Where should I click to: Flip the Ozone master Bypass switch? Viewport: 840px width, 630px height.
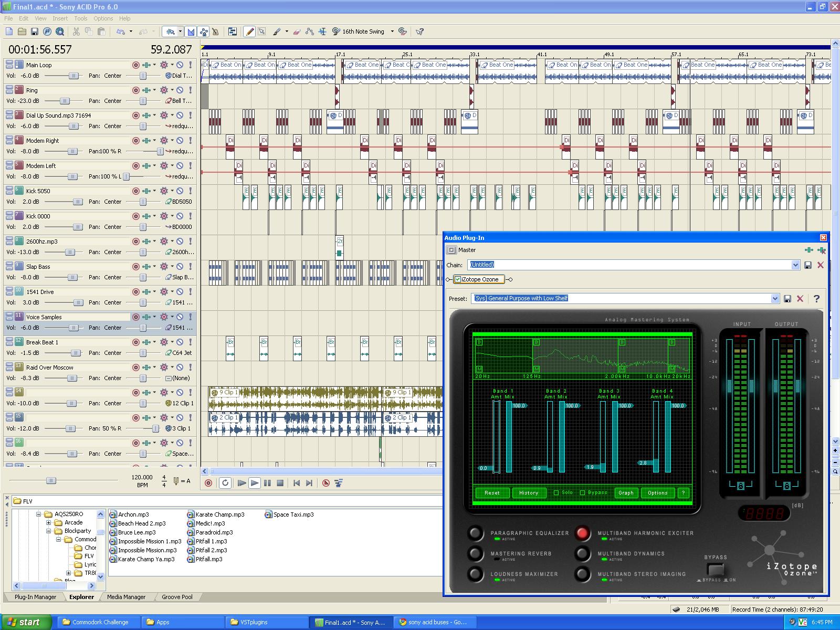pyautogui.click(x=716, y=570)
